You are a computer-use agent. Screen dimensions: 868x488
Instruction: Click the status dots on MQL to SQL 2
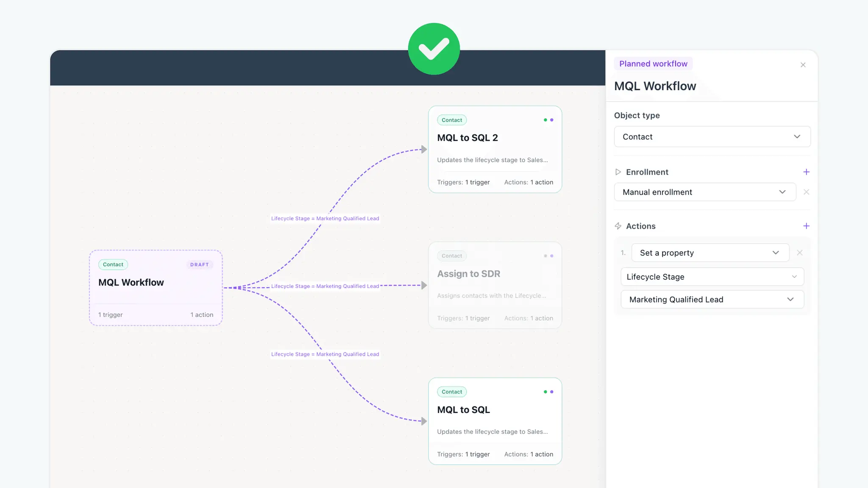point(548,120)
